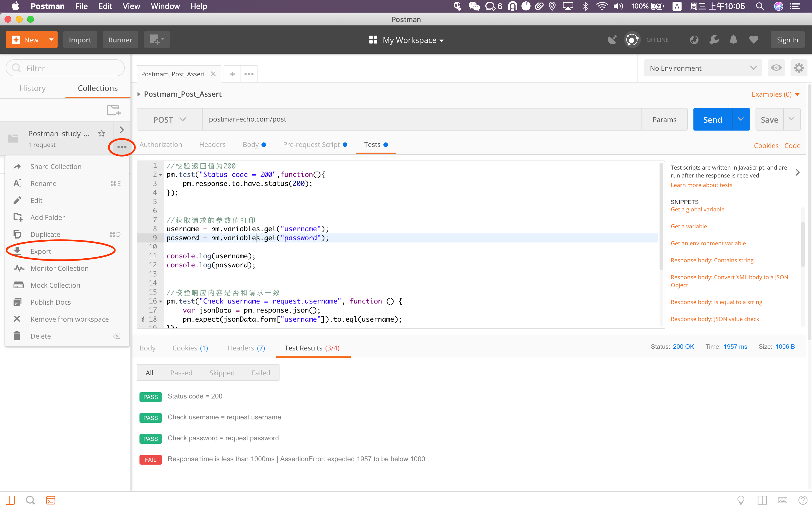Open the Runner button

[x=120, y=40]
